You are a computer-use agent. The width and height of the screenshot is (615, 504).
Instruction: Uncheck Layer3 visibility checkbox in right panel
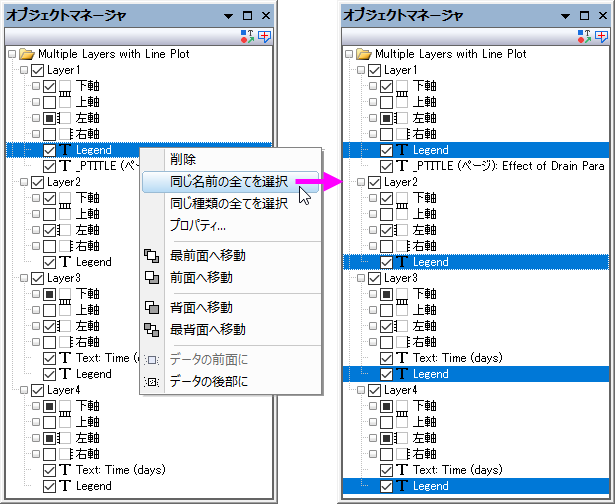374,278
